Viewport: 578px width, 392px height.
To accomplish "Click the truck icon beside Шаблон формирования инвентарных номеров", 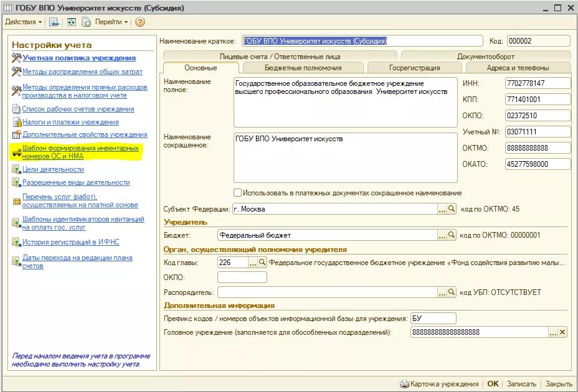I will (17, 152).
